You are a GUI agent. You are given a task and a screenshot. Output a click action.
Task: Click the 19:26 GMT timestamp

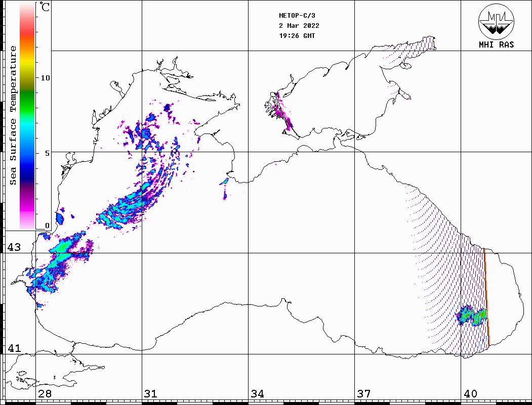pos(297,36)
